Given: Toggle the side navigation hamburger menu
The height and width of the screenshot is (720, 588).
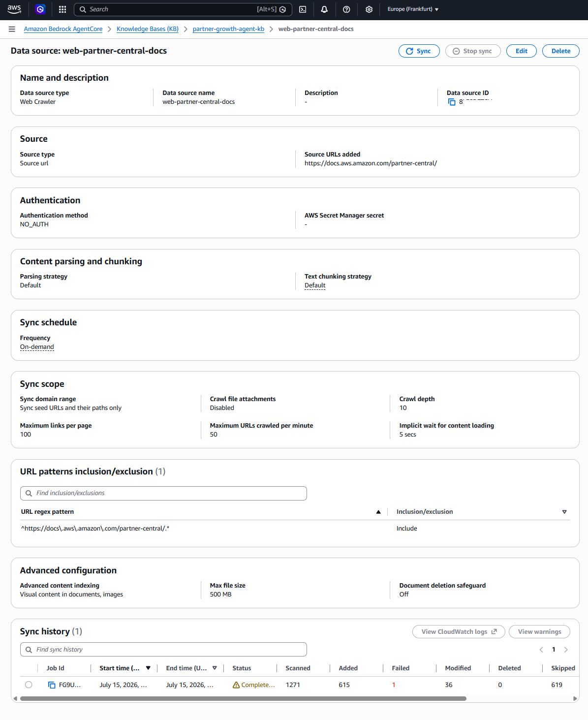Looking at the screenshot, I should click(x=12, y=29).
